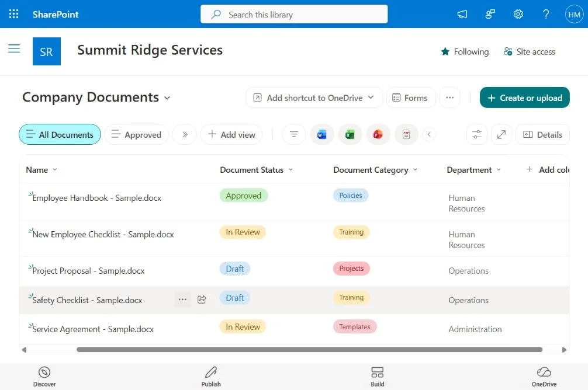
Task: Open Safety Checklist - Sample.docx
Action: pos(87,300)
